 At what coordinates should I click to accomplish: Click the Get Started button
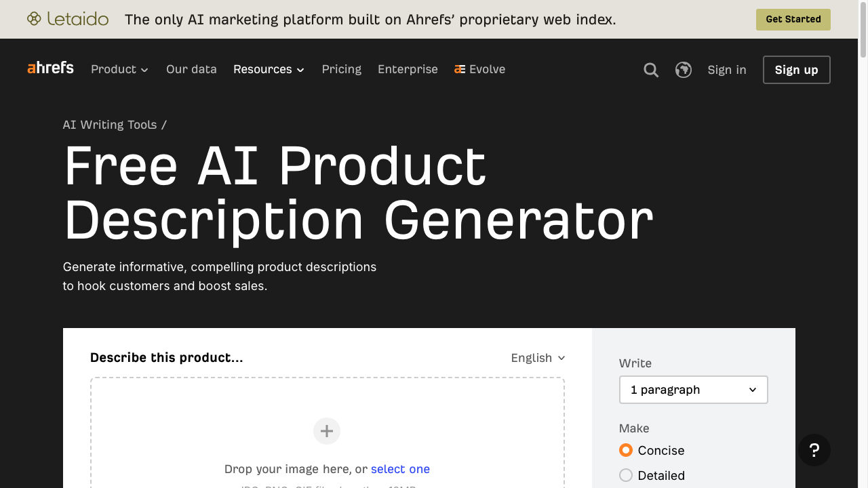[x=793, y=19]
